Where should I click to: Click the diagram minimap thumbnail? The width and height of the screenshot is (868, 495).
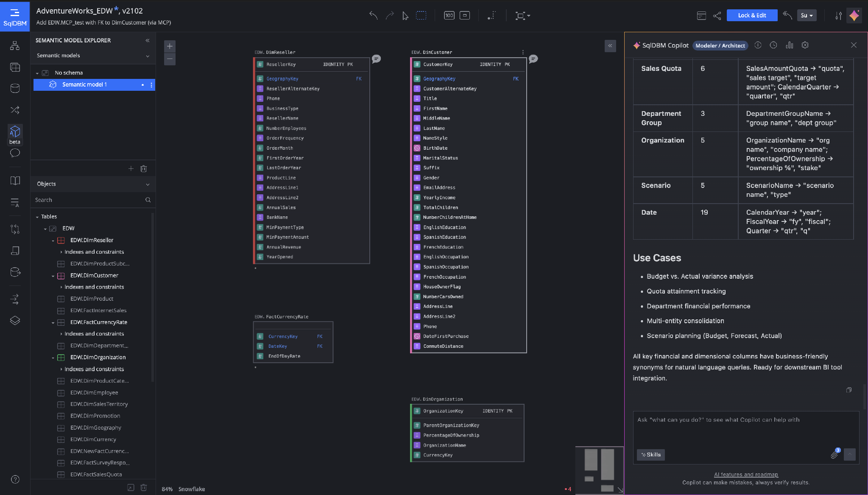click(599, 470)
